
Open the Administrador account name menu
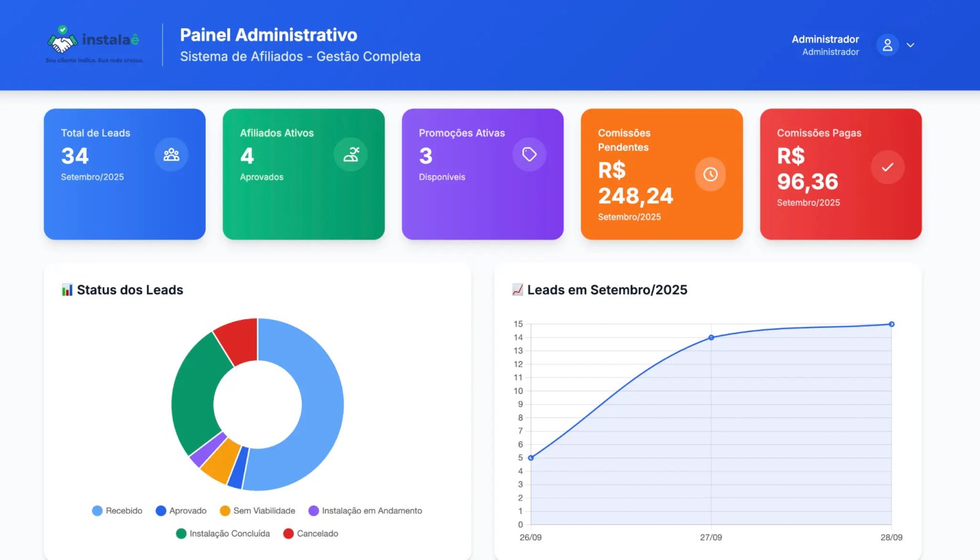click(x=825, y=39)
